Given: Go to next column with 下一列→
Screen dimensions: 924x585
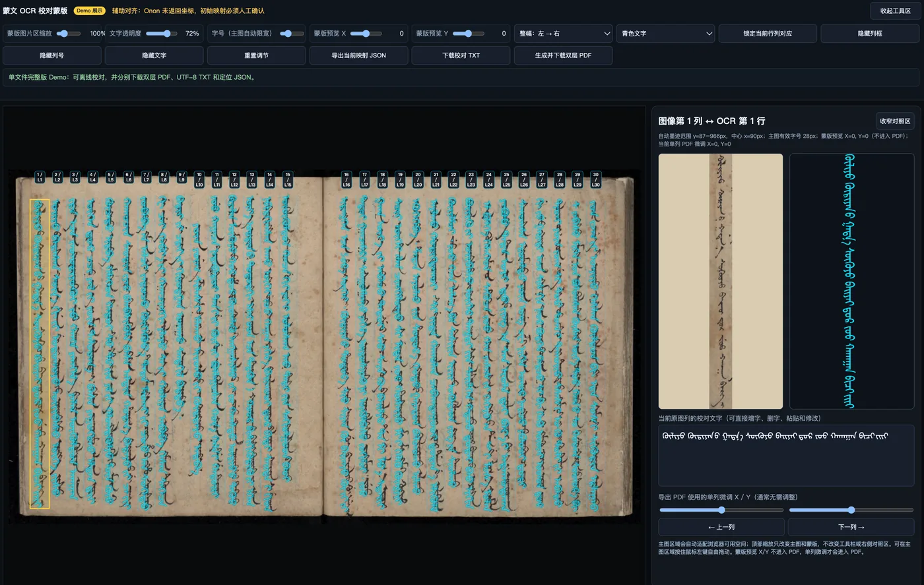Looking at the screenshot, I should click(851, 527).
